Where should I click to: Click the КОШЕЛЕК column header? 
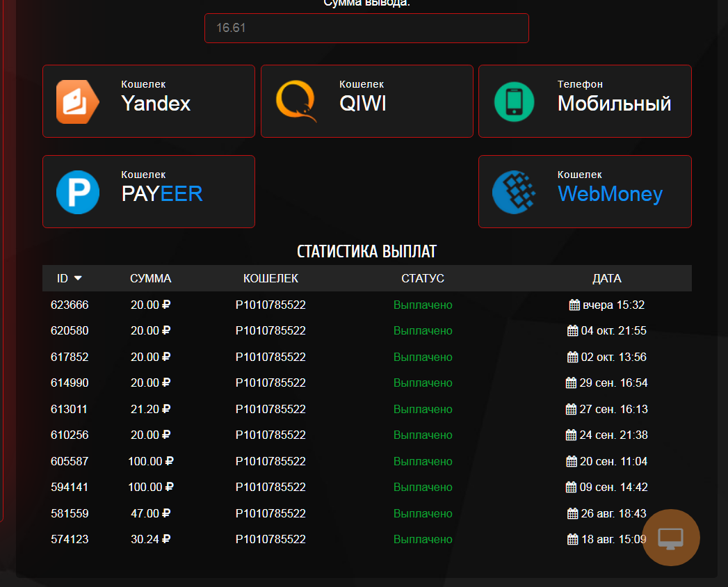(x=270, y=278)
